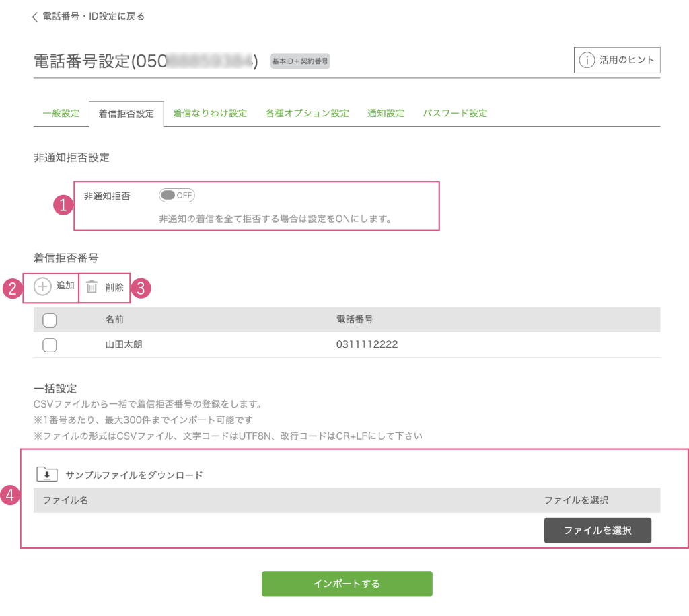
Task: Click the back chevron arrow icon
Action: [x=35, y=17]
